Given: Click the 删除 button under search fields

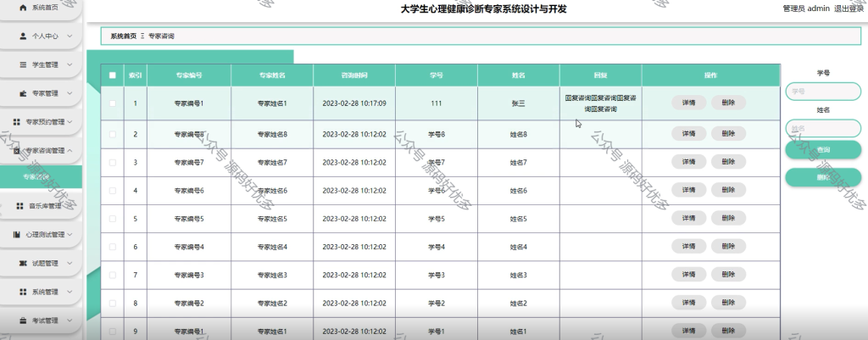Looking at the screenshot, I should tap(823, 177).
